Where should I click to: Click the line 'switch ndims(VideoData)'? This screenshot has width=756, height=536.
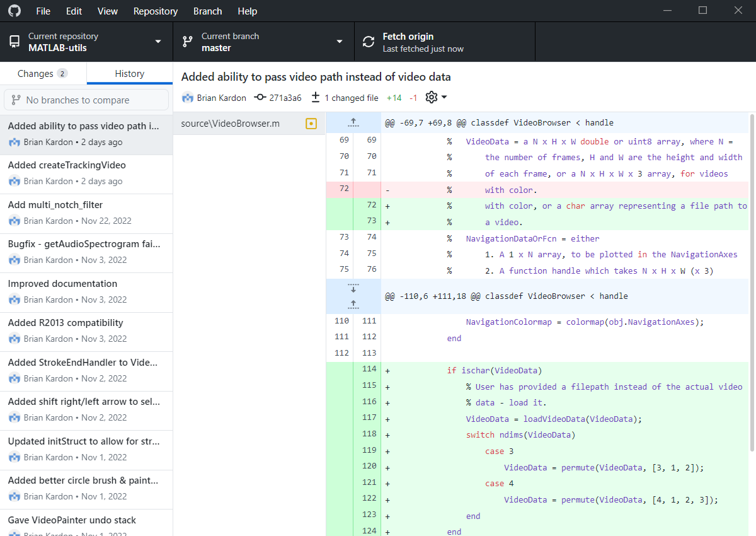coord(521,435)
